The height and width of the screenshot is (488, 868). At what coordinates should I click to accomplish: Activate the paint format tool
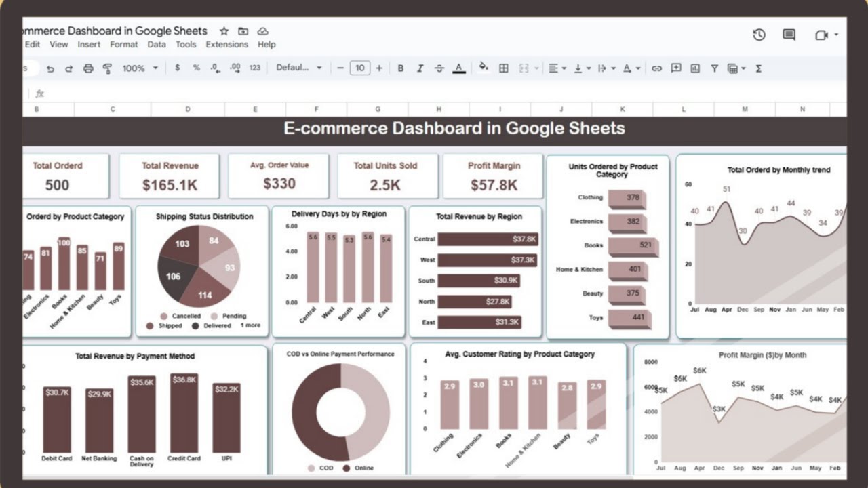coord(106,68)
